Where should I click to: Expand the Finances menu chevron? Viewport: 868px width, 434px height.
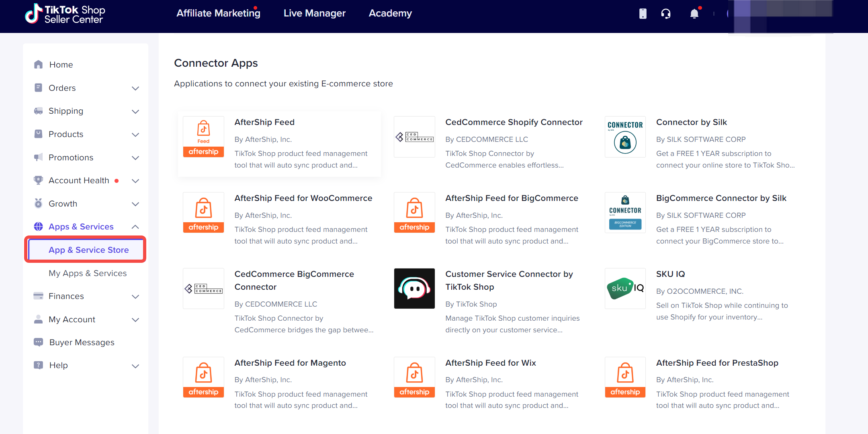135,297
